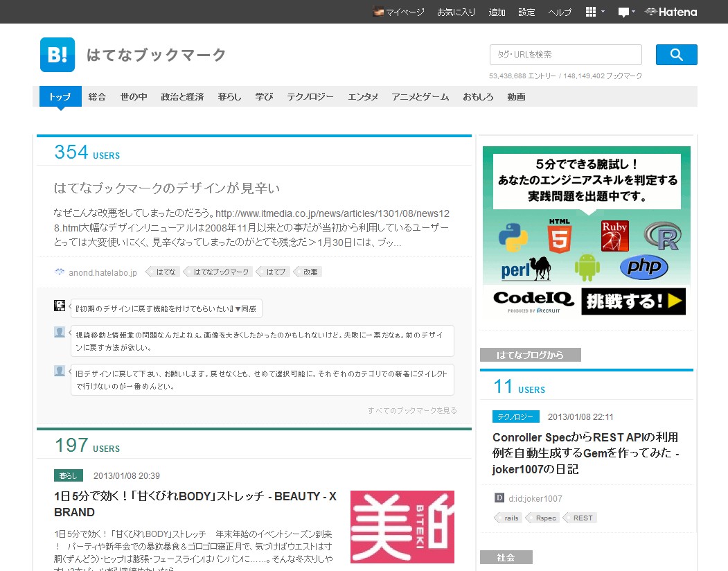Screen dimensions: 728x571
Task: Click the Ruby logo in the ad
Action: (x=614, y=236)
